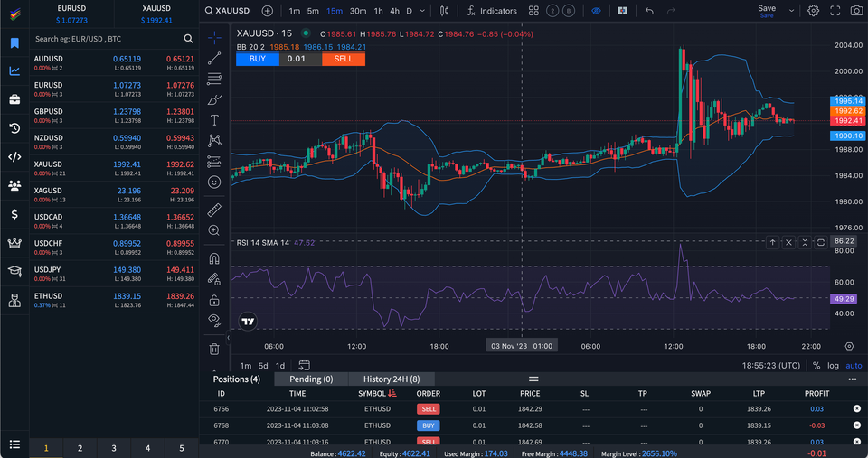The height and width of the screenshot is (458, 868).
Task: Select the zoom in tool
Action: coord(214,230)
